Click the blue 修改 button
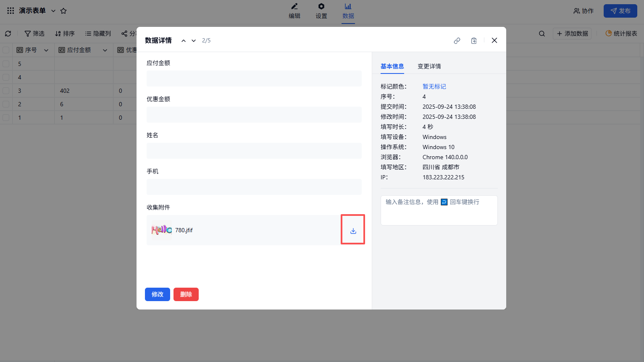The image size is (644, 362). 157,294
